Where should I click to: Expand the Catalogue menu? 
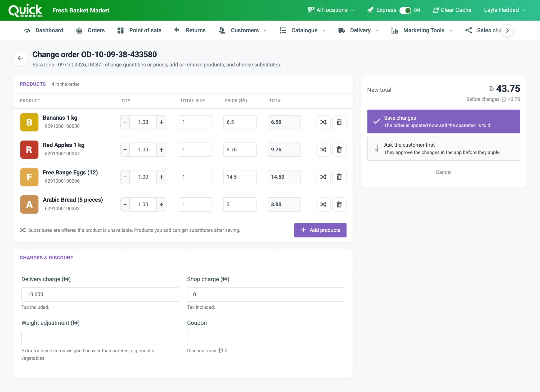[x=303, y=30]
